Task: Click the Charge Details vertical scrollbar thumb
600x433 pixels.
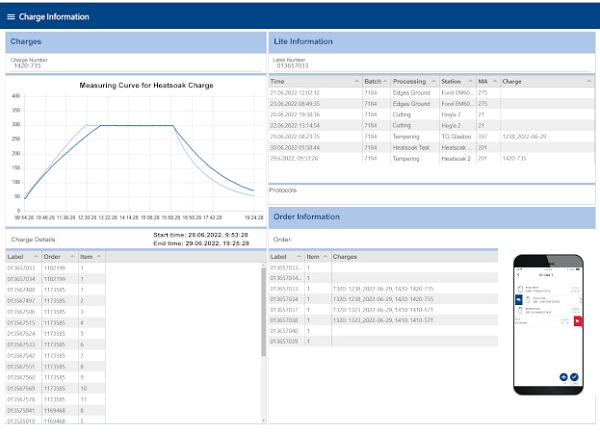Action: coord(263,312)
